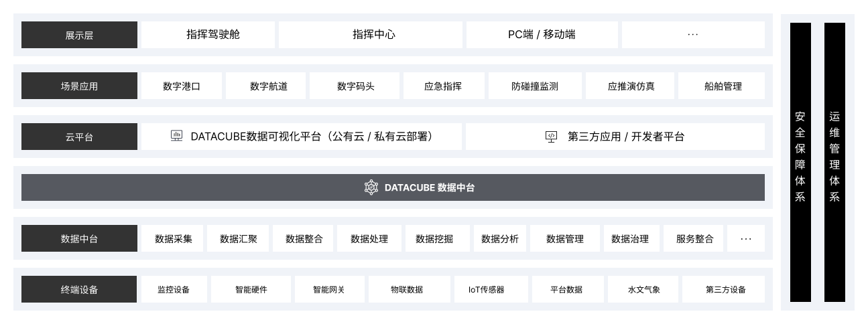The height and width of the screenshot is (324, 868).
Task: Select the 场景应用 layer label
Action: pos(79,86)
